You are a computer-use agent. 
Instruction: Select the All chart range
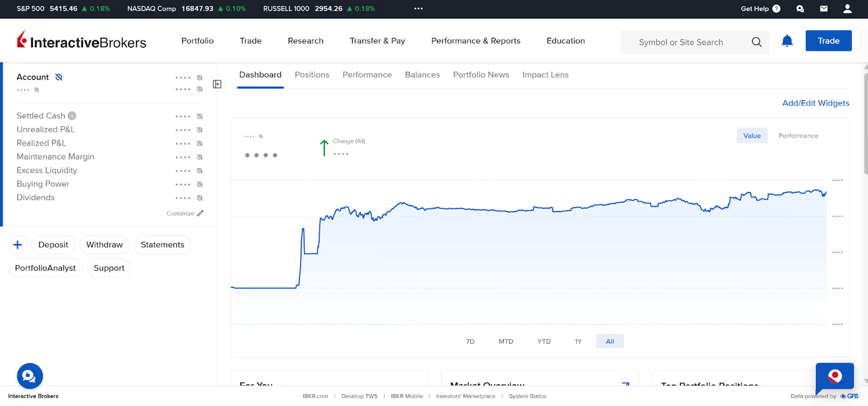pos(610,341)
